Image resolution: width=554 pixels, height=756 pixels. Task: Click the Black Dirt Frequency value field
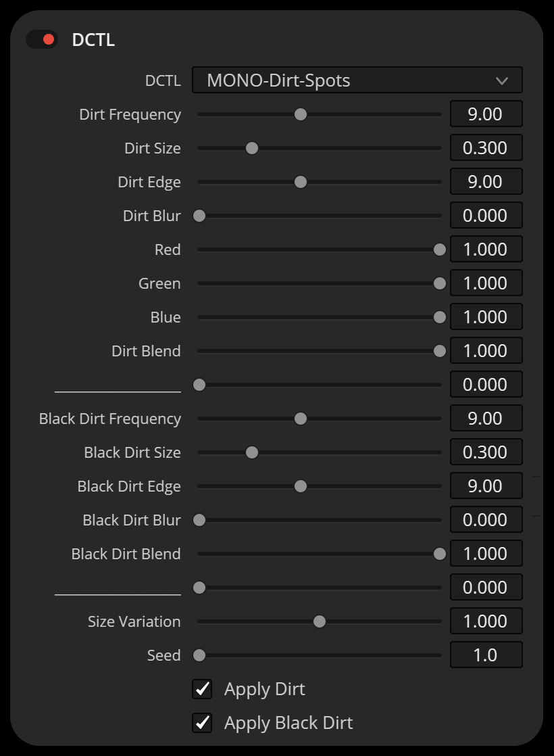click(486, 419)
